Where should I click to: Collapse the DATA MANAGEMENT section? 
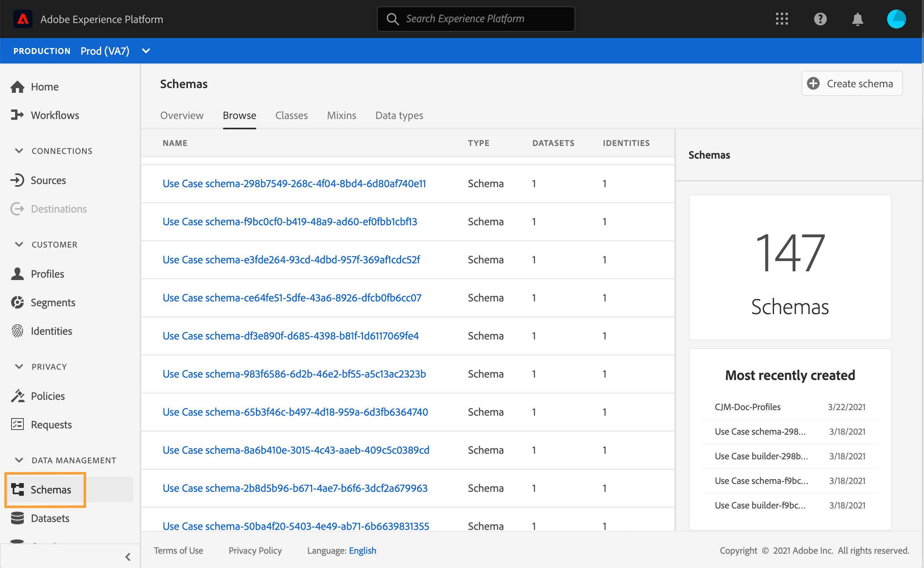click(19, 460)
